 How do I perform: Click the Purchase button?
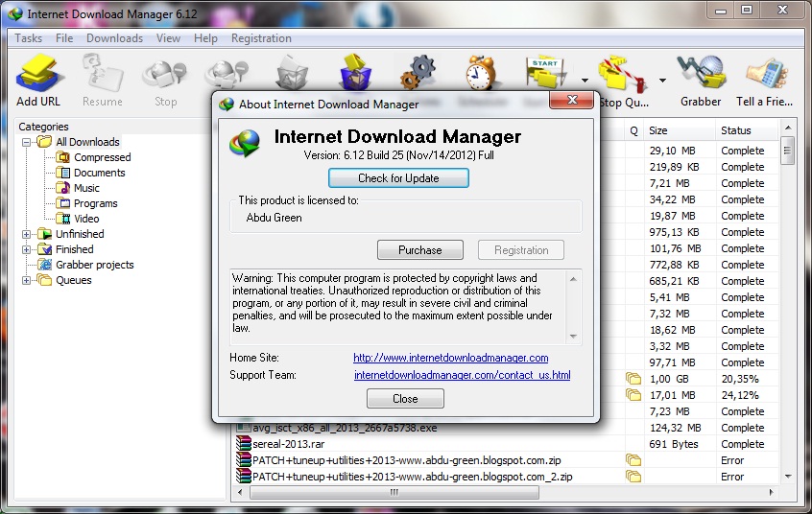tap(420, 250)
